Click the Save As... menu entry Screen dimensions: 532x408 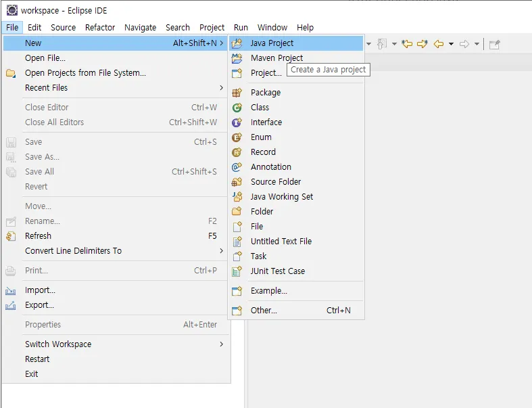tap(116, 157)
